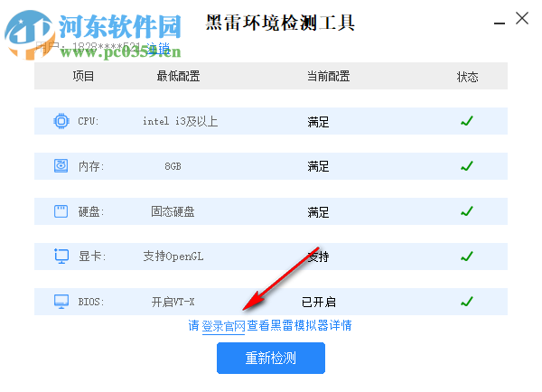Click the 项目 column header
The image size is (542, 392).
(x=83, y=76)
